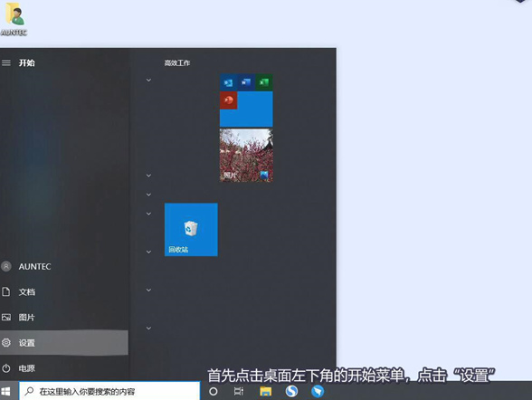Screen dimensions: 532x400
Task: Open the Recycle Bin tile
Action: (x=191, y=229)
